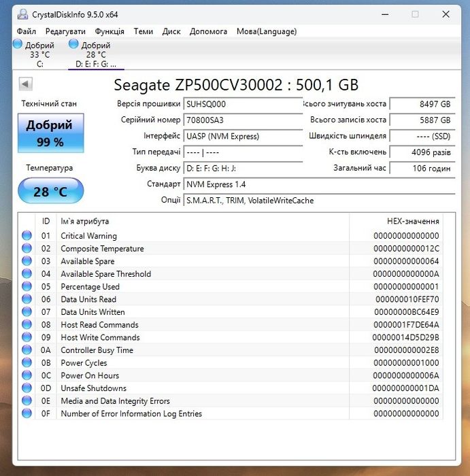
Task: Click total hours value 106 годин
Action: [x=422, y=168]
